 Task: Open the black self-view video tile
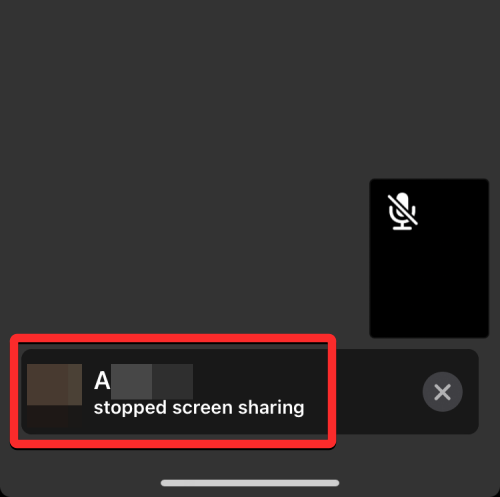tap(429, 258)
